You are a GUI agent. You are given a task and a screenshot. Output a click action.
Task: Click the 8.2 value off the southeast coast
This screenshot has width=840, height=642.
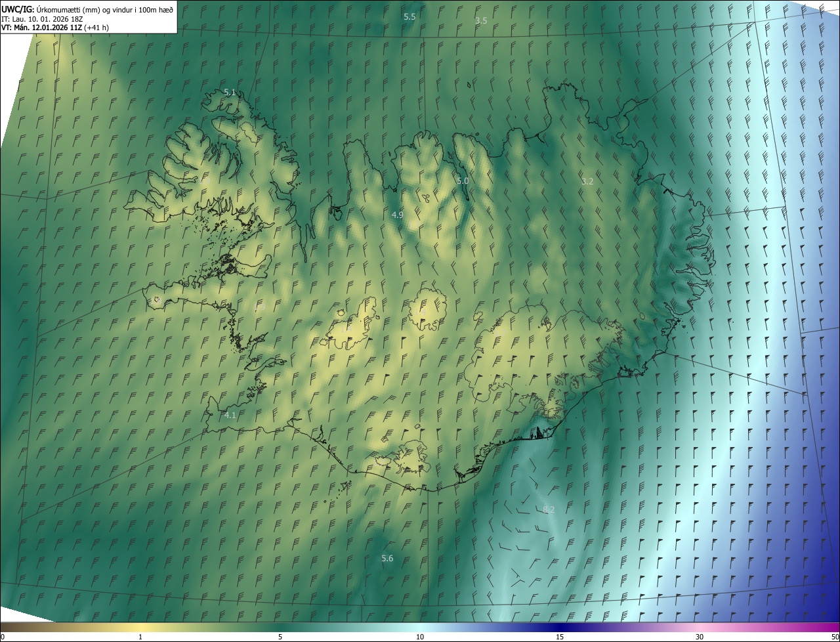pos(549,509)
